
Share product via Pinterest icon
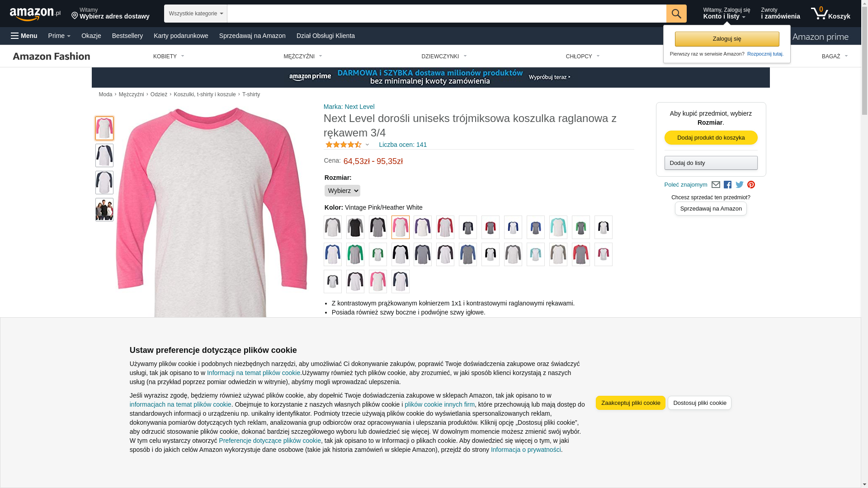coord(751,185)
